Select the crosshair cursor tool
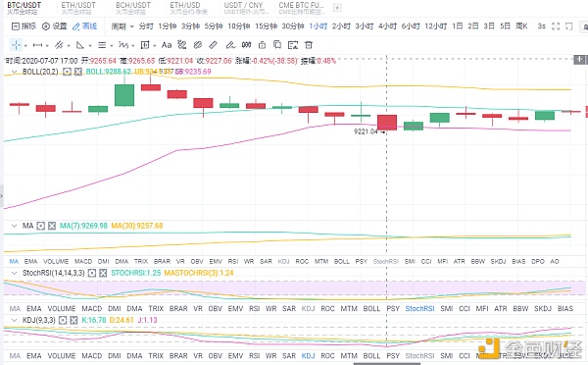This screenshot has height=365, width=588. pos(16,45)
